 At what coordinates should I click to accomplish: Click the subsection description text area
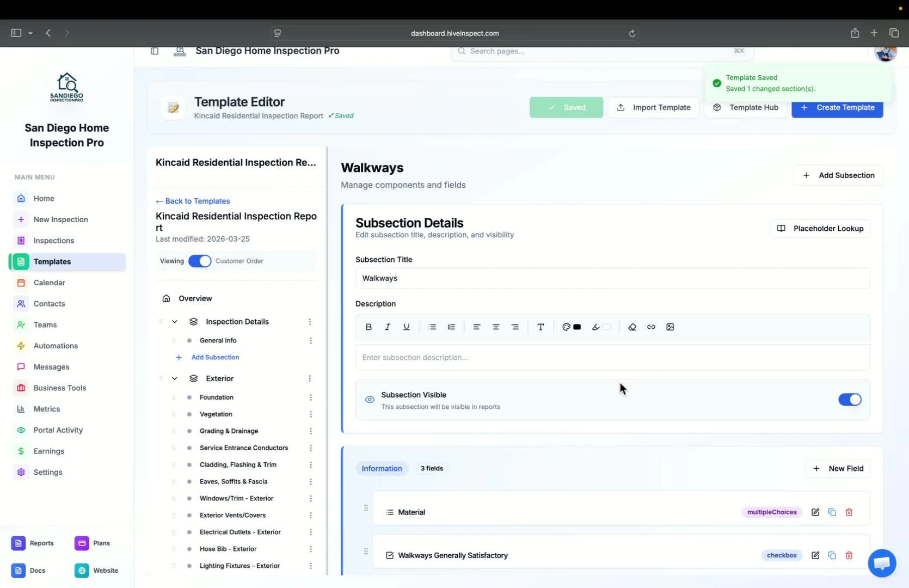click(613, 358)
